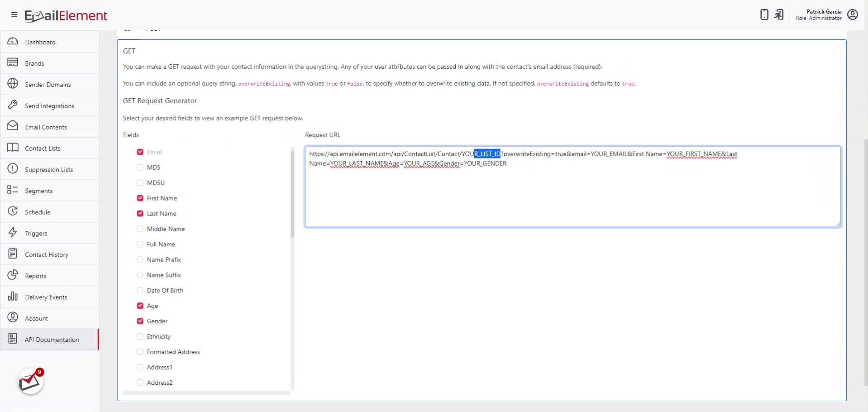The height and width of the screenshot is (412, 868).
Task: Uncheck the Email field checkbox
Action: (140, 152)
